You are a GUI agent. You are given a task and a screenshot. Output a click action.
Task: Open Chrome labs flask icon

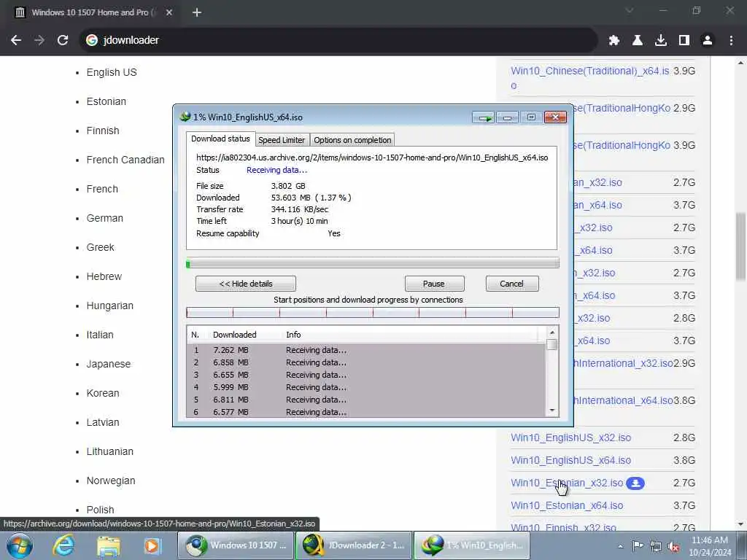coord(638,41)
